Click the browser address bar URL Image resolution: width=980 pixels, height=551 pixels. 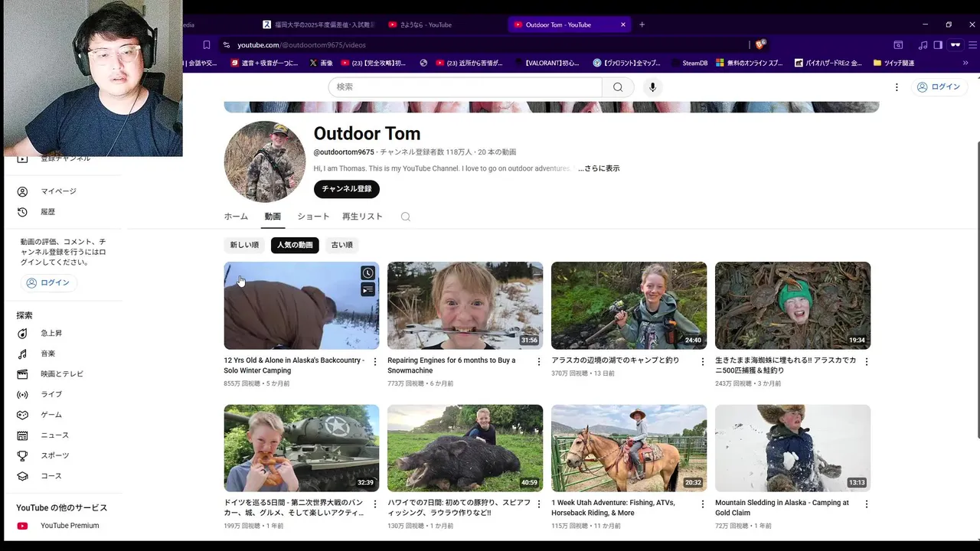302,45
